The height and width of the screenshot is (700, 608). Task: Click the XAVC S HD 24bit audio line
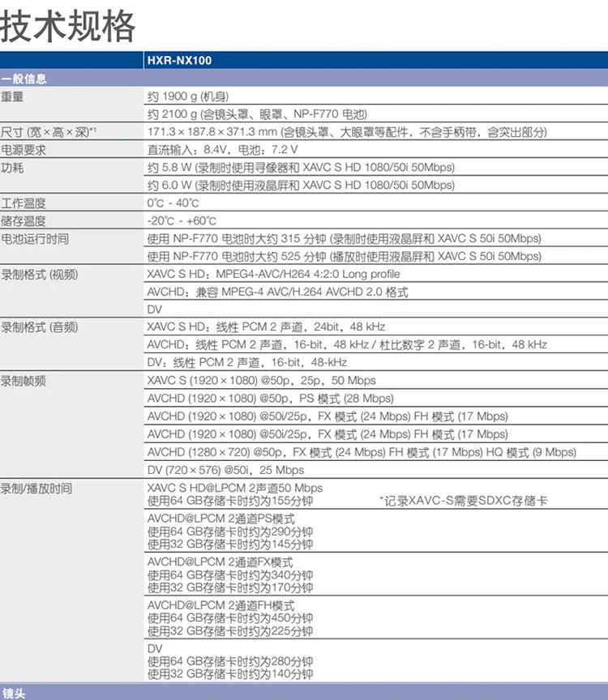click(x=266, y=327)
